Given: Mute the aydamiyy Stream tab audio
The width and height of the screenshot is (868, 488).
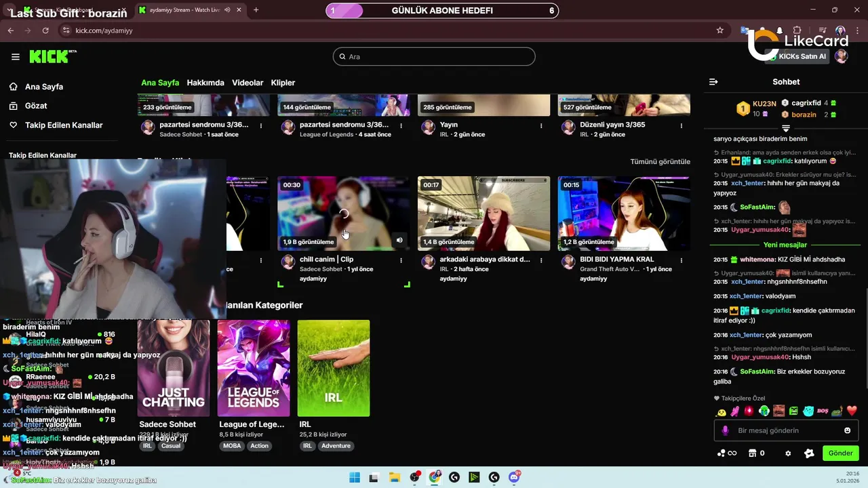Looking at the screenshot, I should click(x=227, y=10).
